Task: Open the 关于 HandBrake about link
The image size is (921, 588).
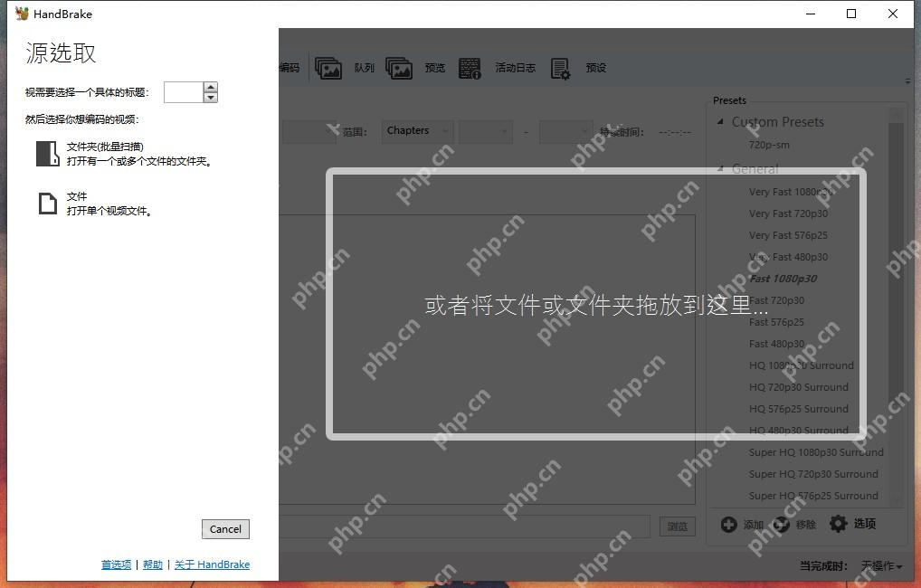Action: pos(212,564)
